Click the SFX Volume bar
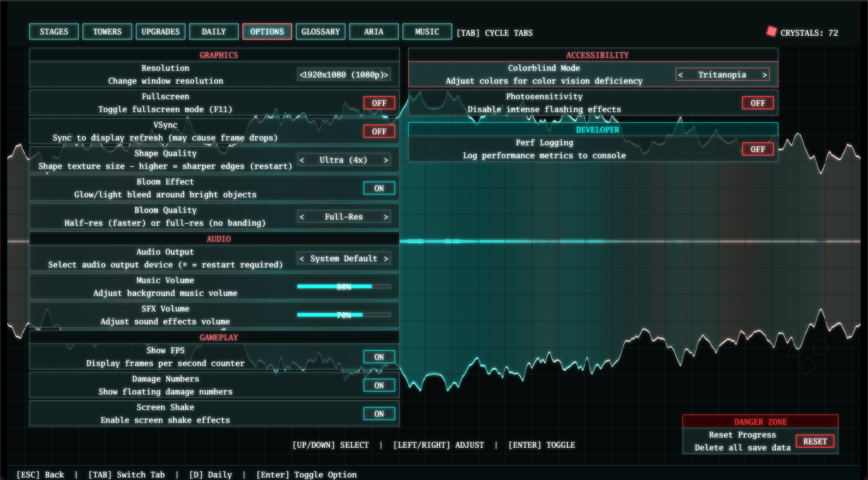Image resolution: width=868 pixels, height=480 pixels. 344,315
